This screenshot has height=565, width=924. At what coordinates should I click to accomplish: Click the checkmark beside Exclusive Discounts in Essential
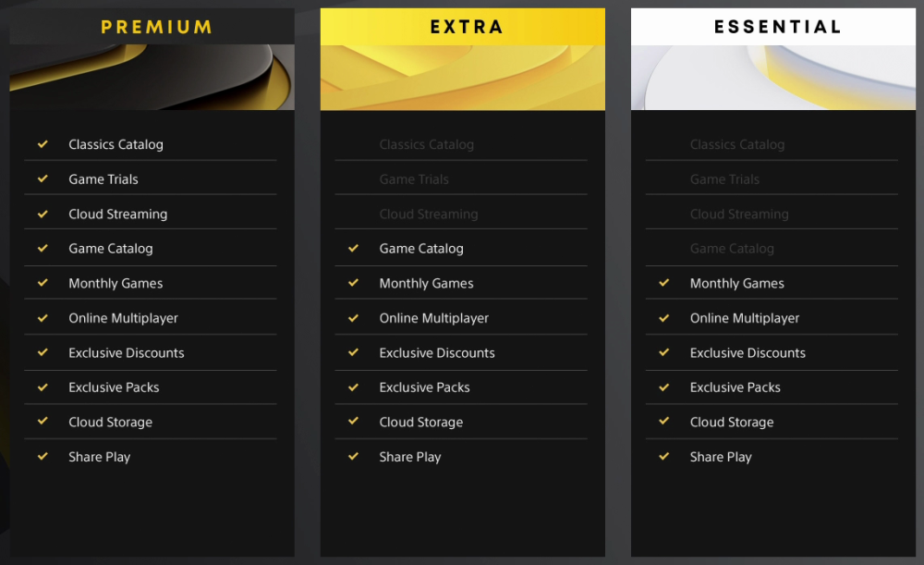point(663,352)
